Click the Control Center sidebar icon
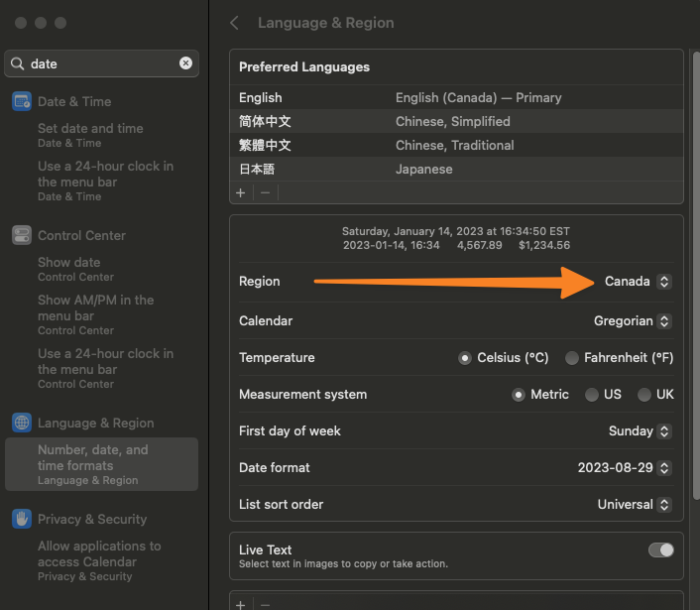This screenshot has width=700, height=610. pyautogui.click(x=22, y=235)
